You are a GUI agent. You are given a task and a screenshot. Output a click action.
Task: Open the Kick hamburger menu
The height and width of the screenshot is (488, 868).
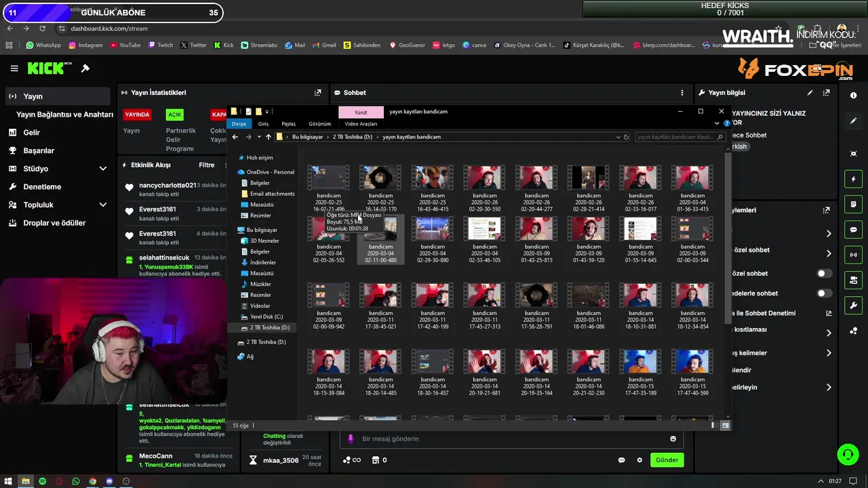click(14, 68)
